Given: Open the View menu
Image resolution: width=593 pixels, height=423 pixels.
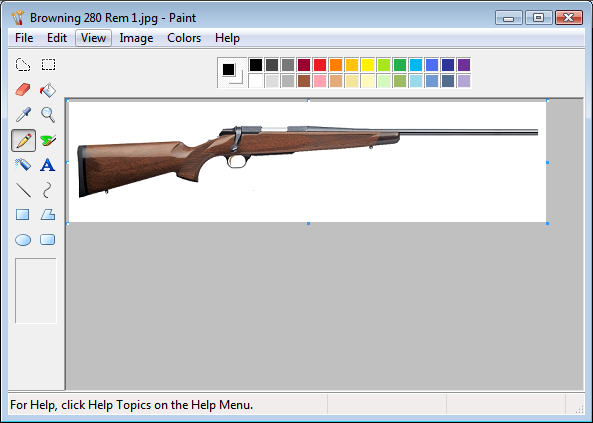Looking at the screenshot, I should [x=93, y=38].
